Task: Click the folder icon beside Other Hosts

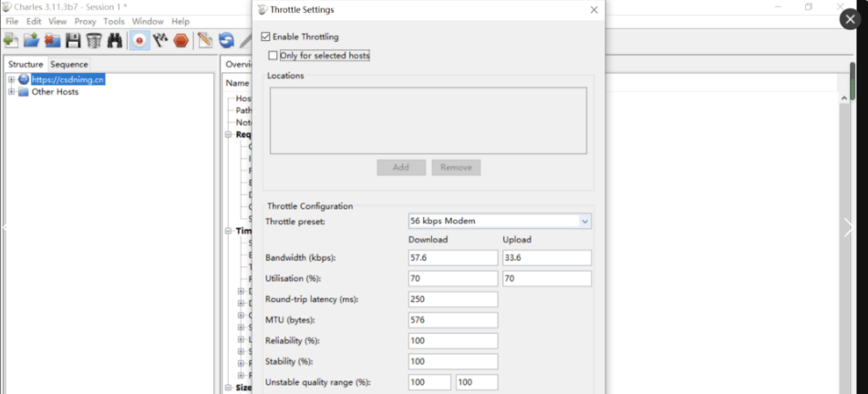Action: coord(24,92)
